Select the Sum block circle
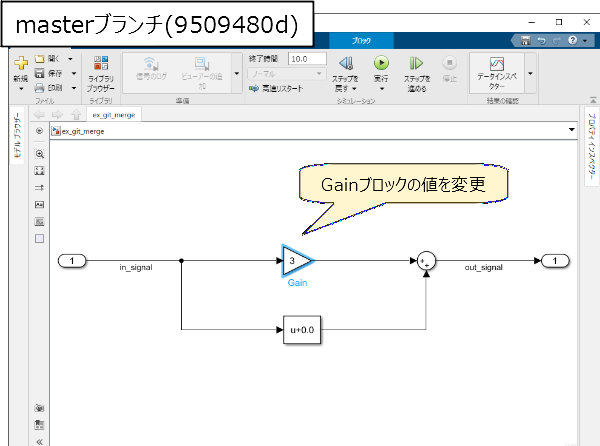The height and width of the screenshot is (446, 600). click(426, 261)
